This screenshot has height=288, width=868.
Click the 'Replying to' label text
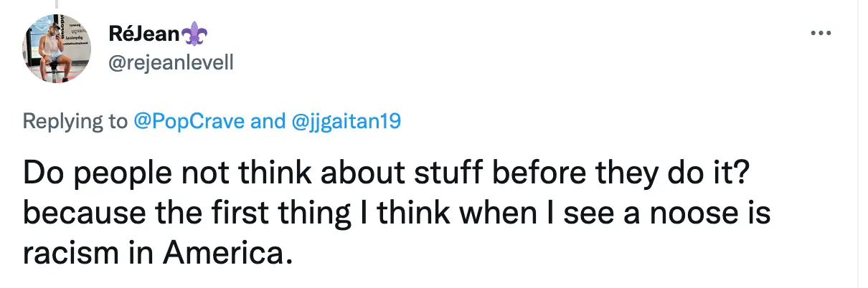pos(75,121)
